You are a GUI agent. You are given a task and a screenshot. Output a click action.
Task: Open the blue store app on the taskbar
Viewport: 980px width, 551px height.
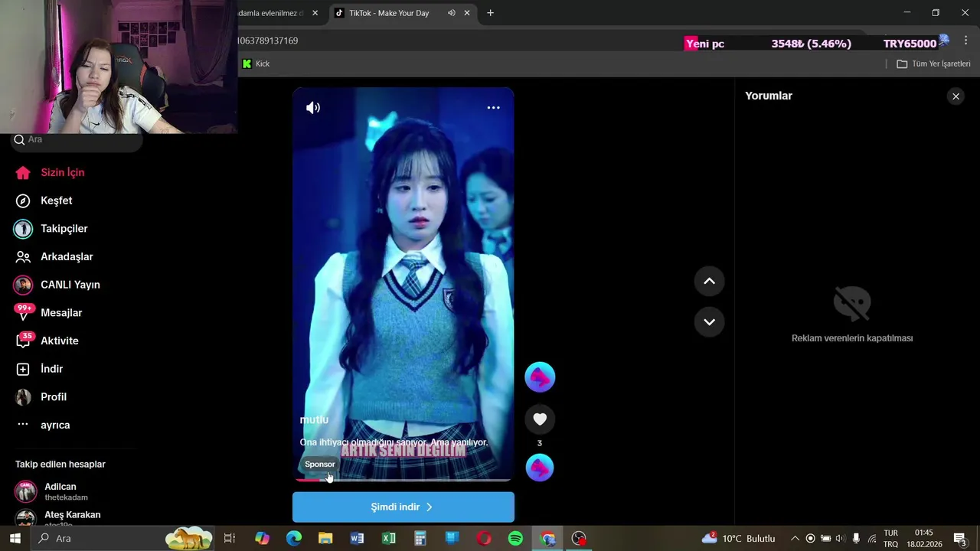tap(452, 539)
